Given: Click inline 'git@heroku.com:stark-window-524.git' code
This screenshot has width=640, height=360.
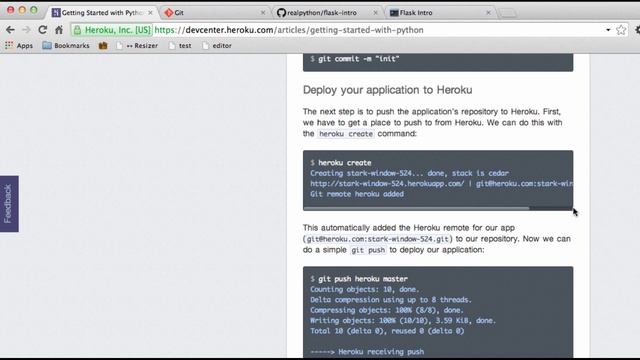Looking at the screenshot, I should pyautogui.click(x=378, y=239).
